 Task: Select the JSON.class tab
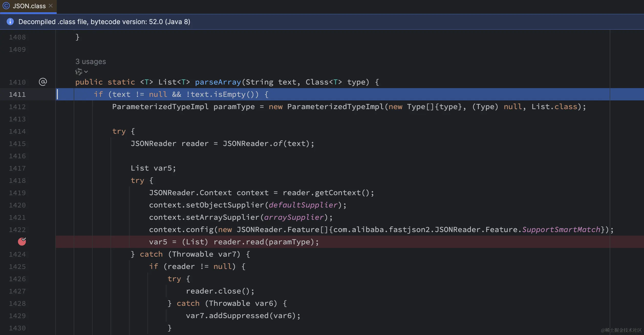point(29,6)
